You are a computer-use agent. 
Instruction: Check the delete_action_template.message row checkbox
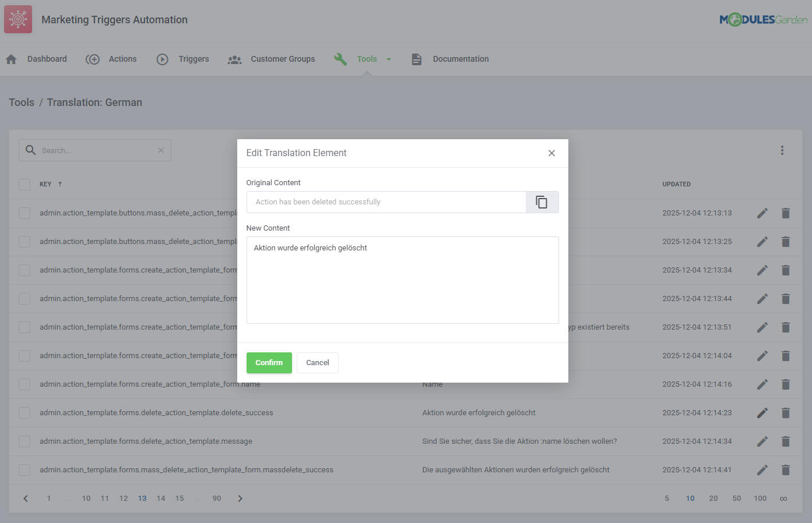[x=24, y=441]
